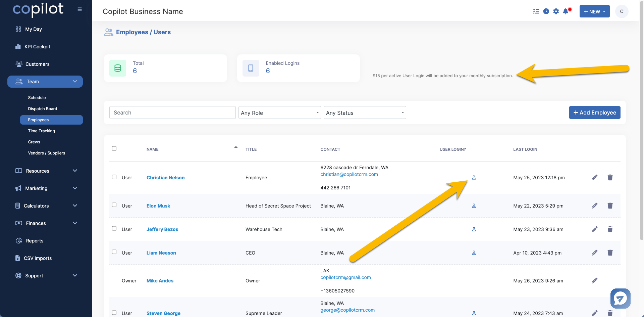Open Vendors / Suppliers under Team

[47, 153]
